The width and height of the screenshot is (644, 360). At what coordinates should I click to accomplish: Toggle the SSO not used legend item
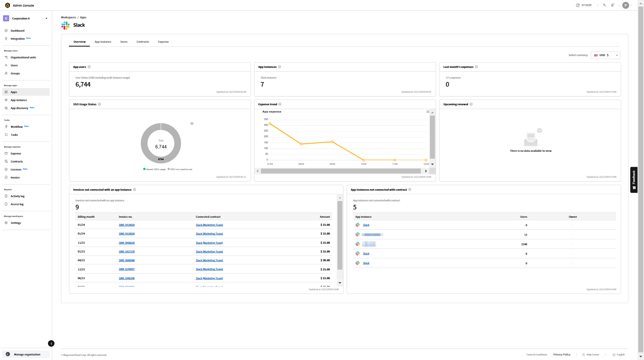pyautogui.click(x=180, y=169)
